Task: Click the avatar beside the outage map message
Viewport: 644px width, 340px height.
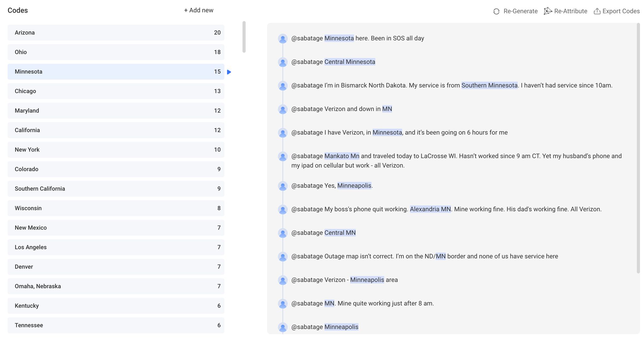Action: [x=283, y=256]
